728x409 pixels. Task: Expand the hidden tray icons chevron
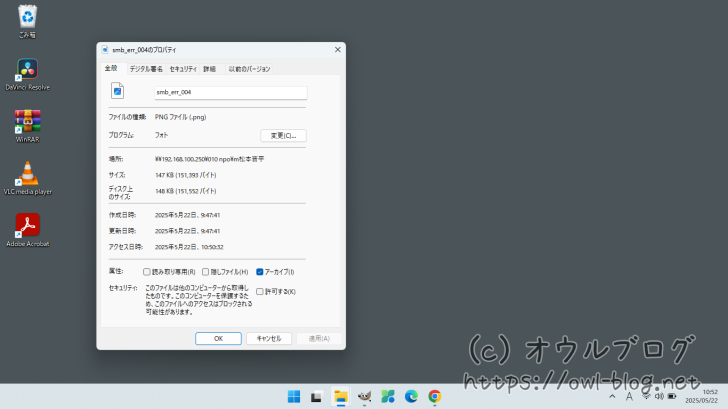pyautogui.click(x=612, y=396)
